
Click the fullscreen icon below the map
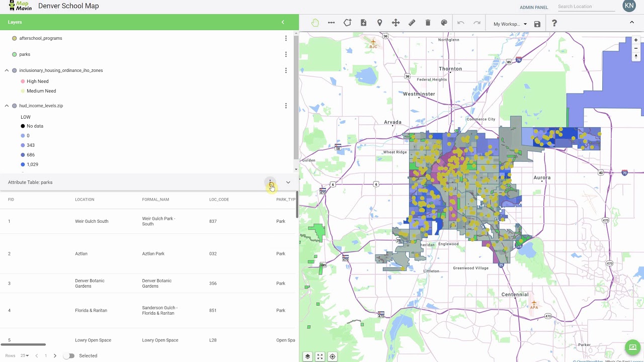320,356
